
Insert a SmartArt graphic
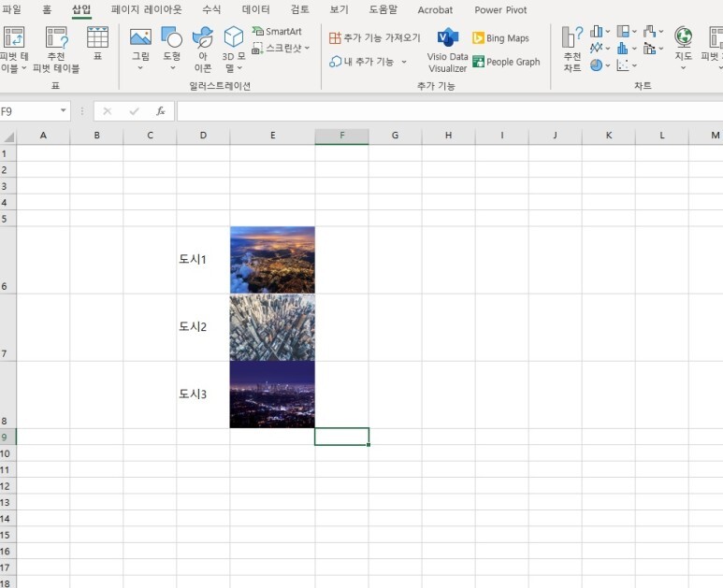(277, 32)
